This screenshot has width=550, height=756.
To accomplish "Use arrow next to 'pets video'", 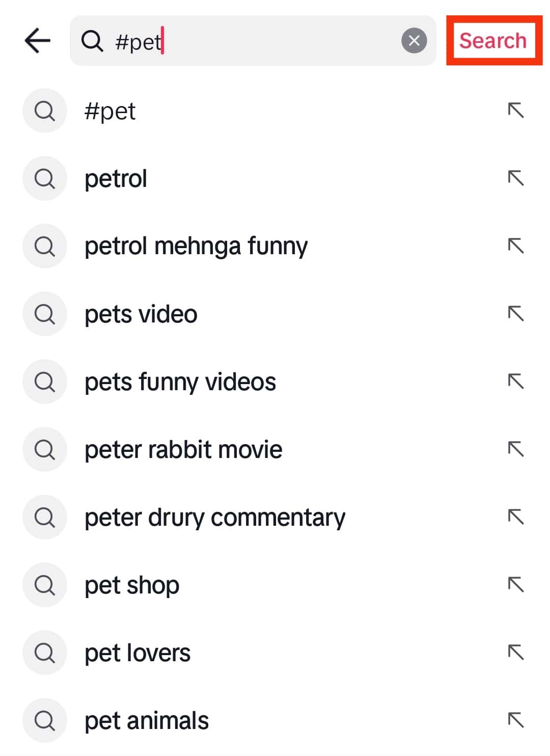I will 515,313.
